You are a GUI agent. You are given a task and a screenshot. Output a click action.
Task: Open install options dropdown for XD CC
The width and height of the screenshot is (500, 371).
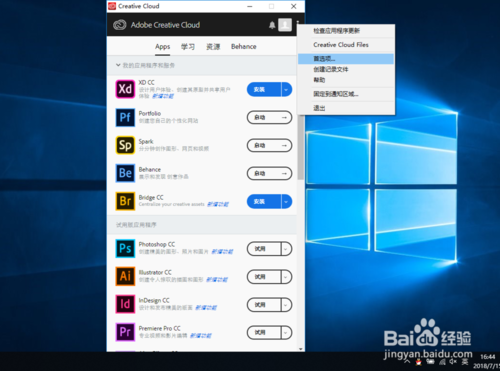coord(286,89)
